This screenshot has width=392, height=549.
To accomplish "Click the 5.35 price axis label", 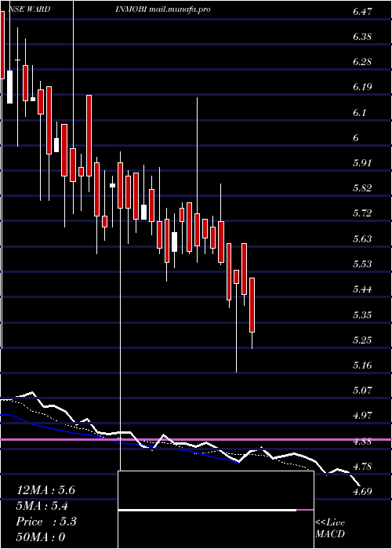I will coord(362,314).
